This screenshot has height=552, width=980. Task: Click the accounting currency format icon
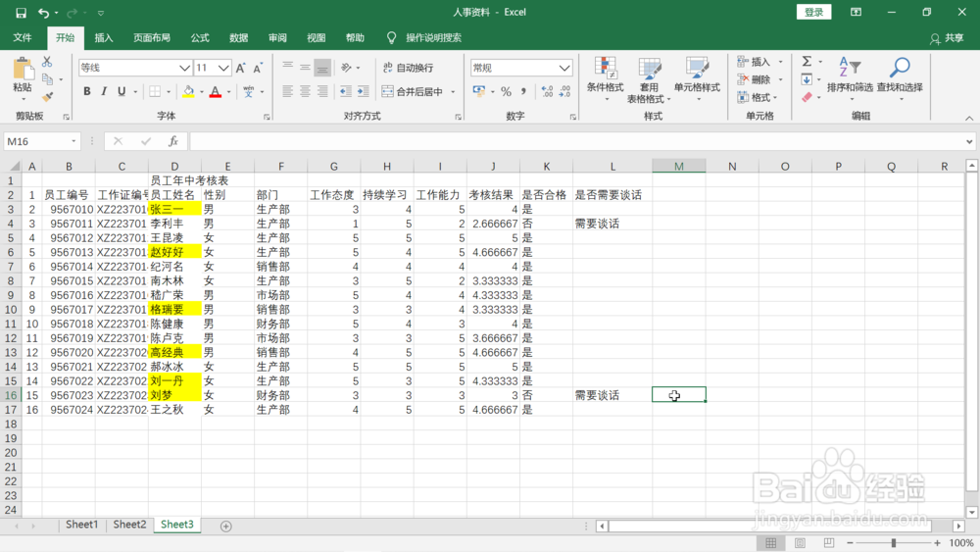click(x=479, y=91)
